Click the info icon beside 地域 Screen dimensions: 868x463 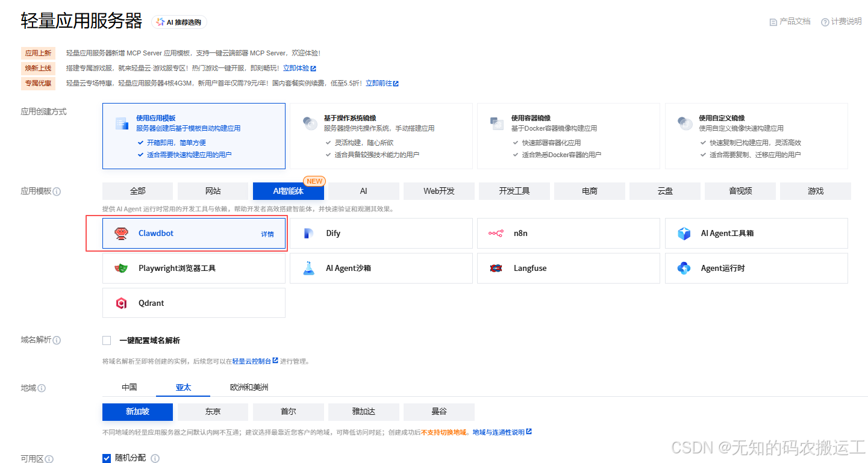(x=42, y=388)
